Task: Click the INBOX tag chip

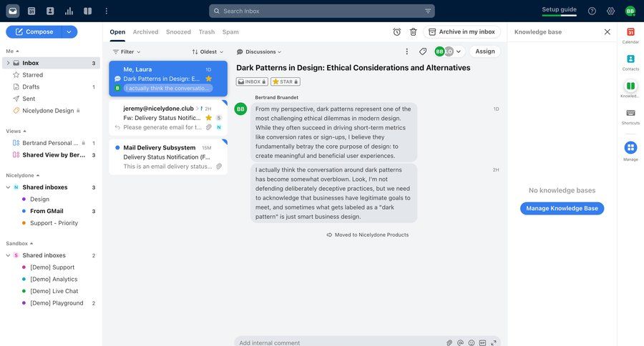Action: pos(252,81)
